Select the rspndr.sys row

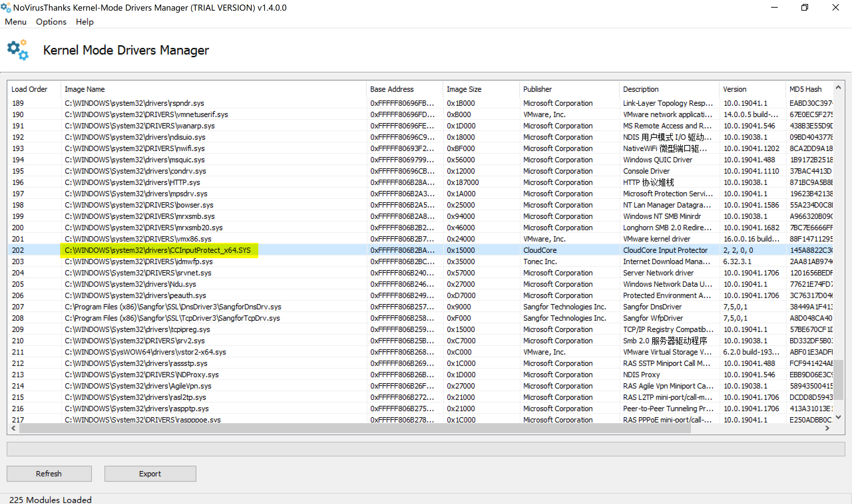[420, 103]
